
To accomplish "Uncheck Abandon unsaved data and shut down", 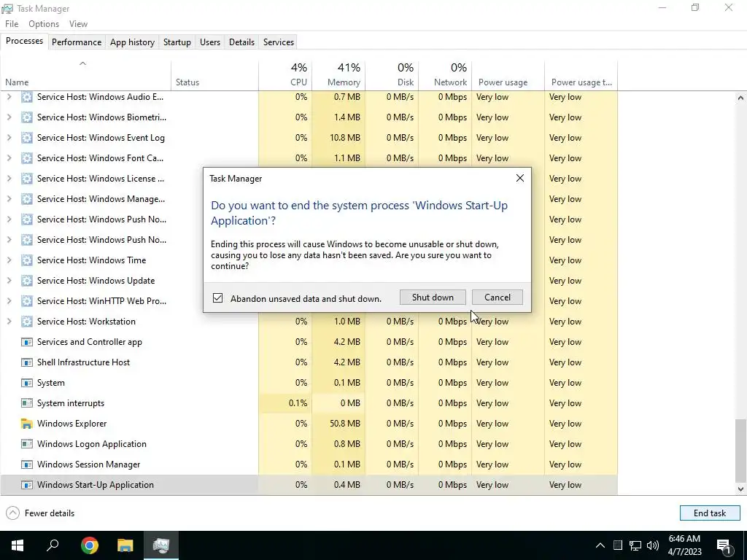I will tap(217, 298).
